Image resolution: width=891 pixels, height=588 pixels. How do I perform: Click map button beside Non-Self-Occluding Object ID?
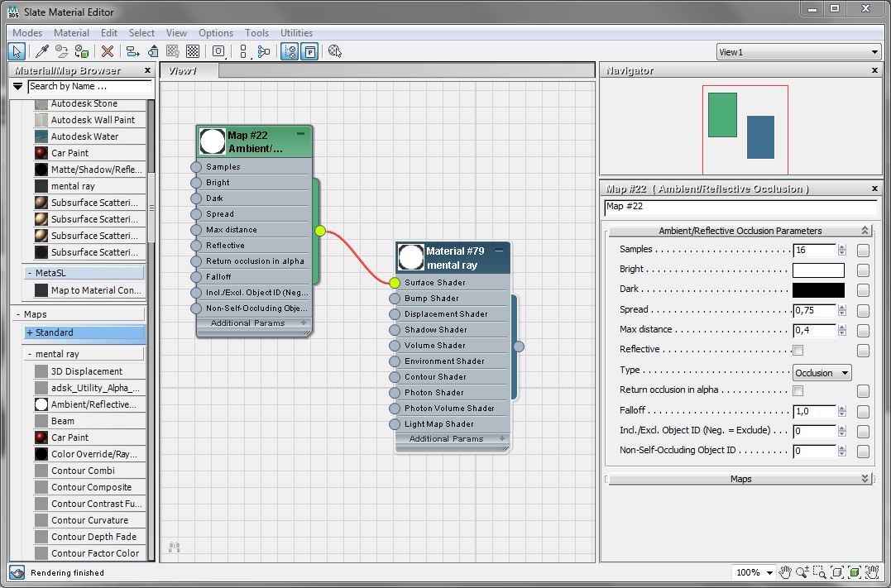point(863,452)
